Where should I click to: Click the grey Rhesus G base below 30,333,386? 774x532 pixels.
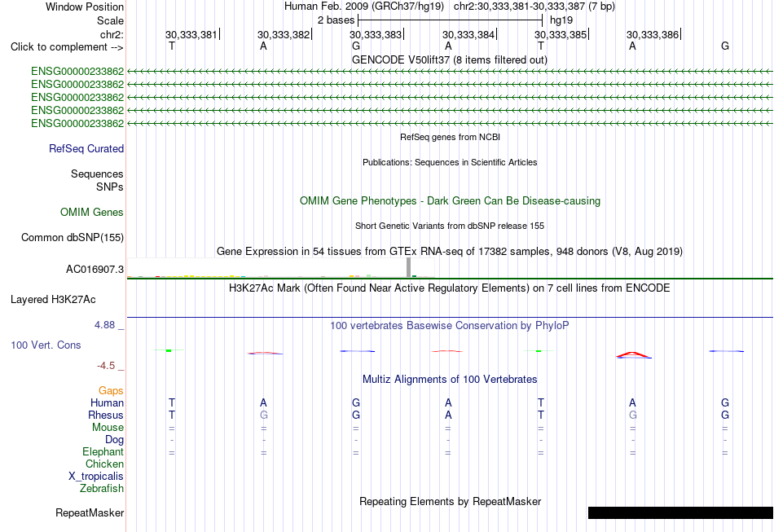[x=632, y=415]
